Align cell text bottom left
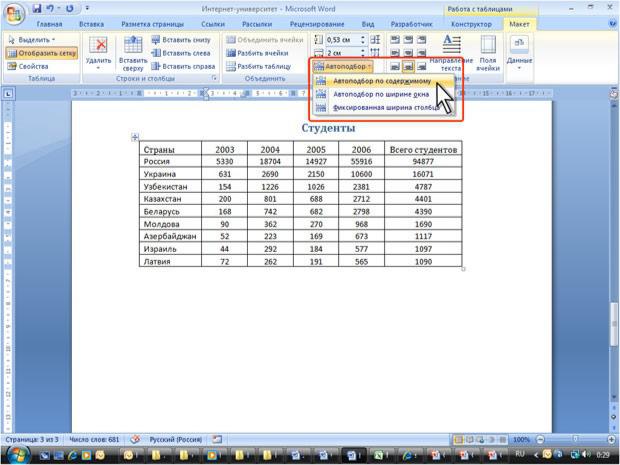This screenshot has height=465, width=620. (x=395, y=66)
